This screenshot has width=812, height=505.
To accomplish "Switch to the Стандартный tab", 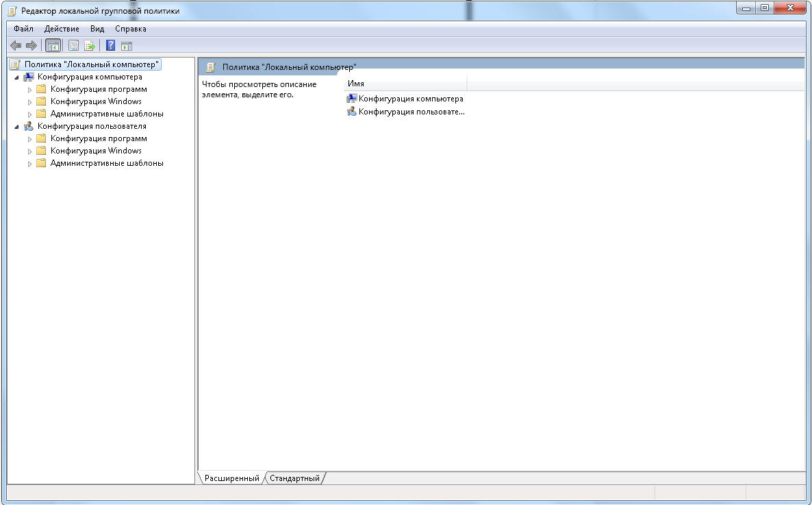I will click(294, 478).
